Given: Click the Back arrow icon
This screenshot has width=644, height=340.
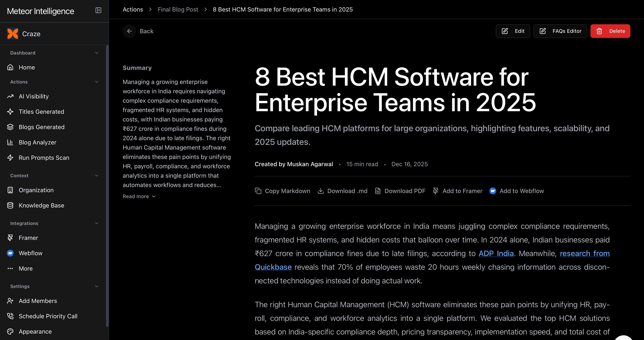Looking at the screenshot, I should pyautogui.click(x=129, y=31).
